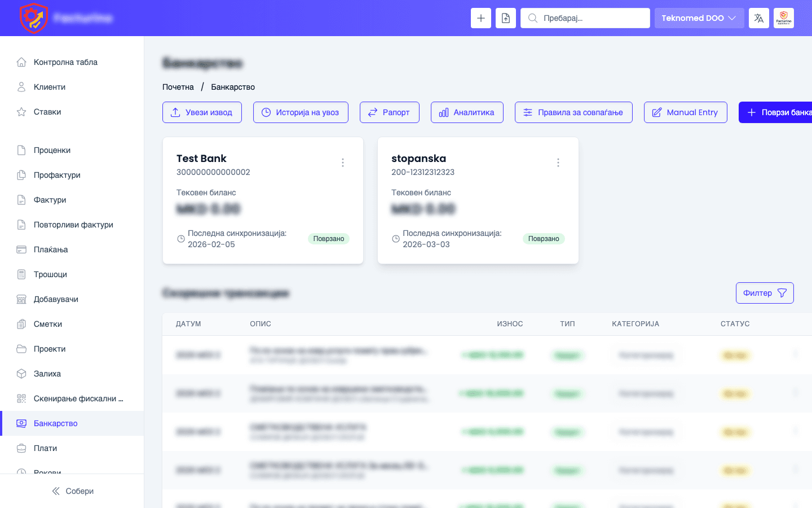Click the Поврзи банка button
Image resolution: width=812 pixels, height=508 pixels.
[778, 112]
